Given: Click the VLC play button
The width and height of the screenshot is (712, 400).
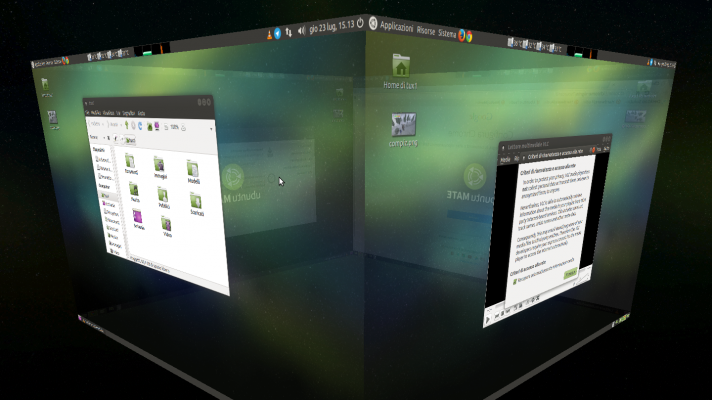Looking at the screenshot, I should point(488,320).
